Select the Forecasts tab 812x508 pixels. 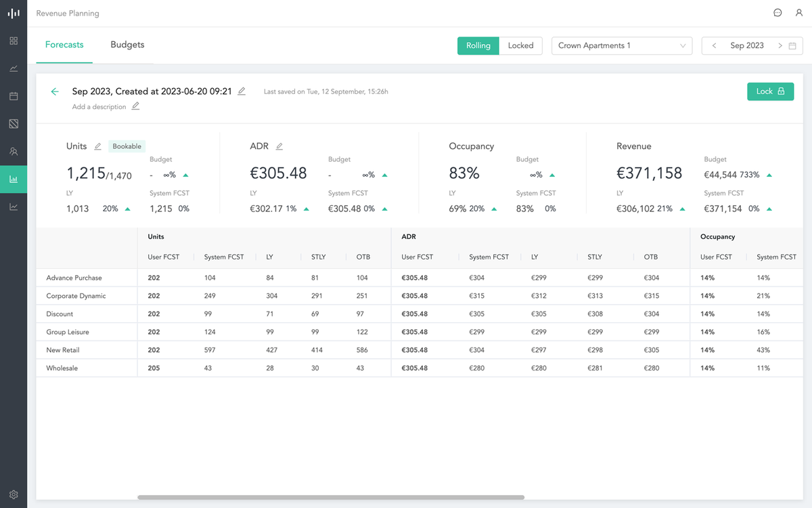[x=64, y=45]
